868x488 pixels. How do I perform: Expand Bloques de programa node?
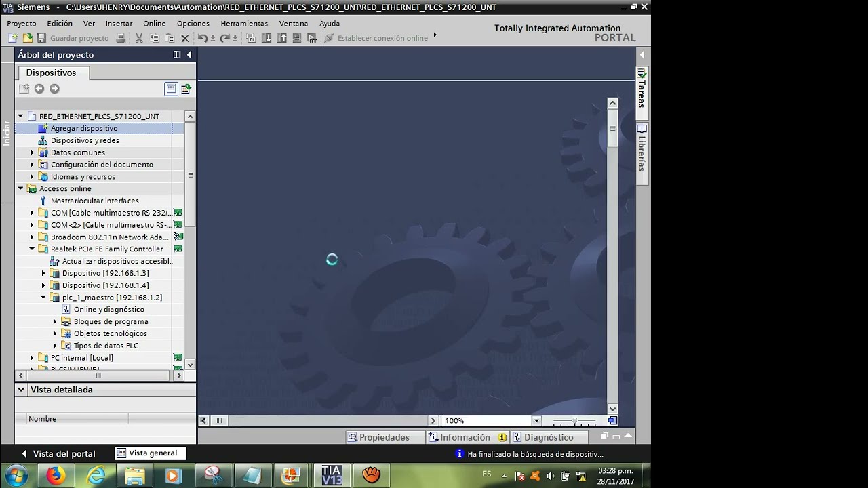click(x=55, y=322)
